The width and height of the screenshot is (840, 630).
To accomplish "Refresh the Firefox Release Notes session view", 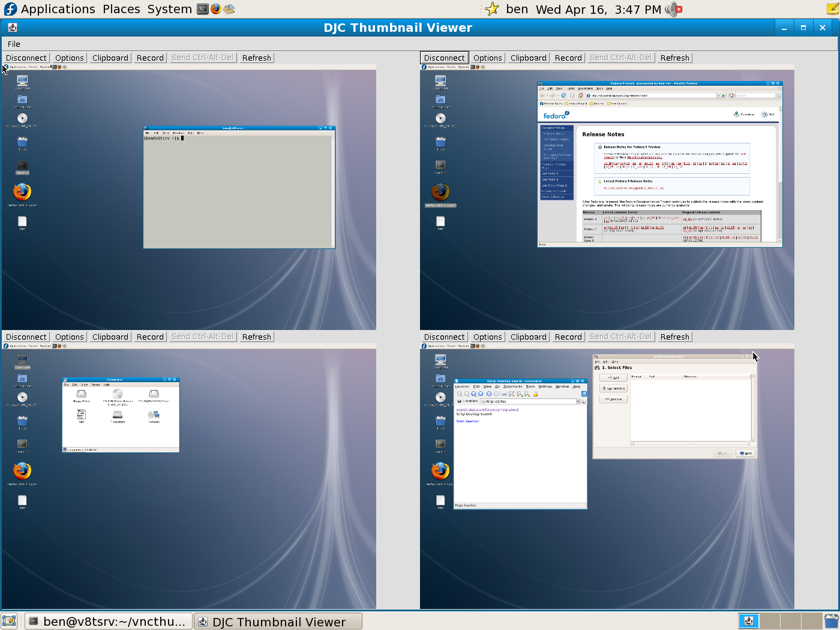I will click(x=674, y=58).
